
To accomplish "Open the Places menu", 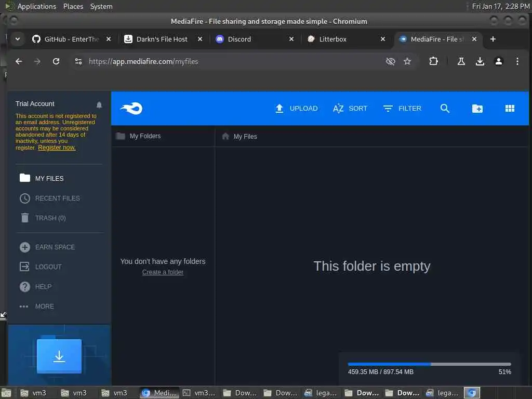I will pos(73,6).
